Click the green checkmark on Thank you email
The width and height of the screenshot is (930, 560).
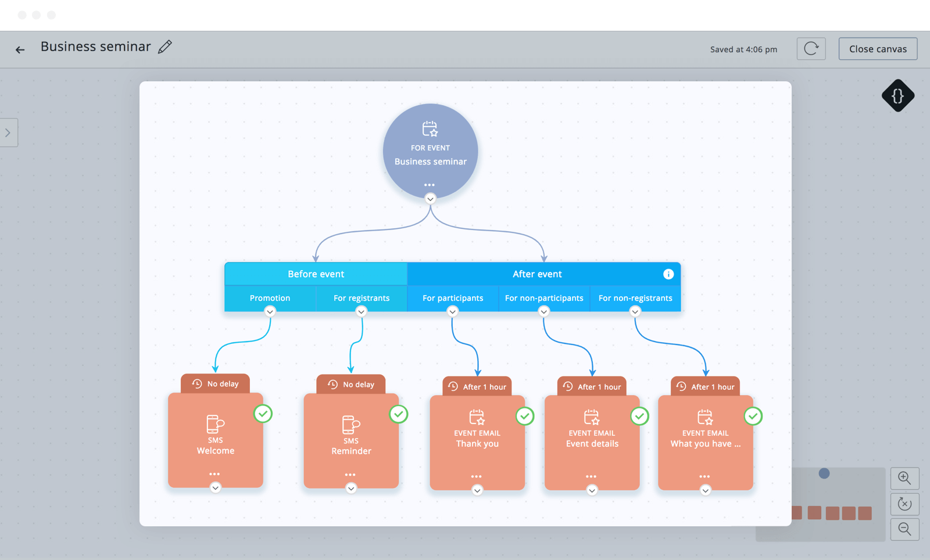[x=525, y=416]
